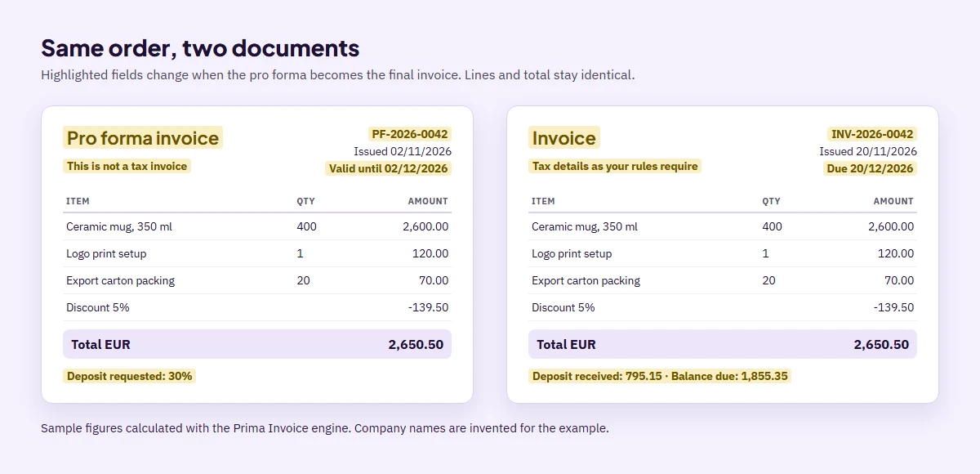Viewport: 980px width, 474px height.
Task: Select the PF-2026-0042 document number
Action: 410,134
